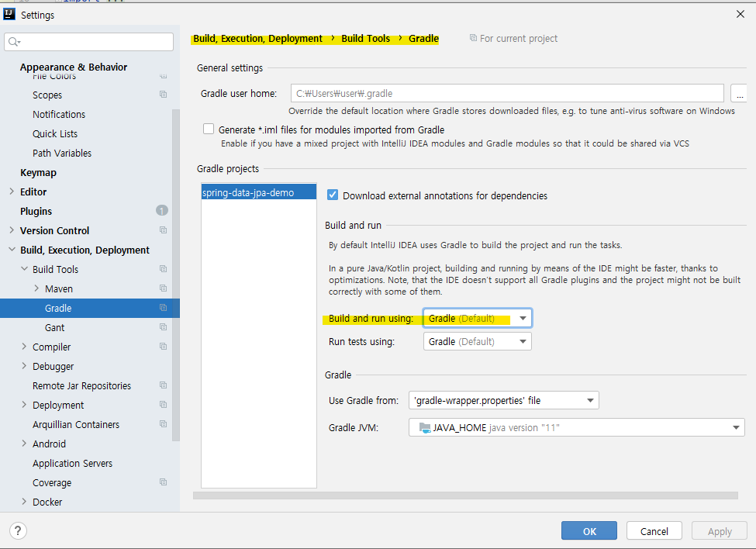Click the settings search field
756x549 pixels.
[88, 42]
